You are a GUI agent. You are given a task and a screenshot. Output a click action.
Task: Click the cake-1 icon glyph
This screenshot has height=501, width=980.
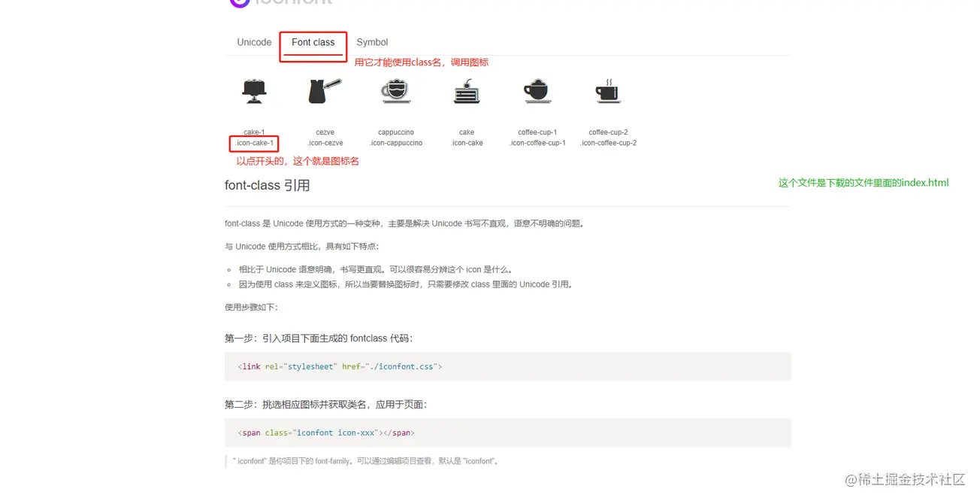tap(254, 91)
